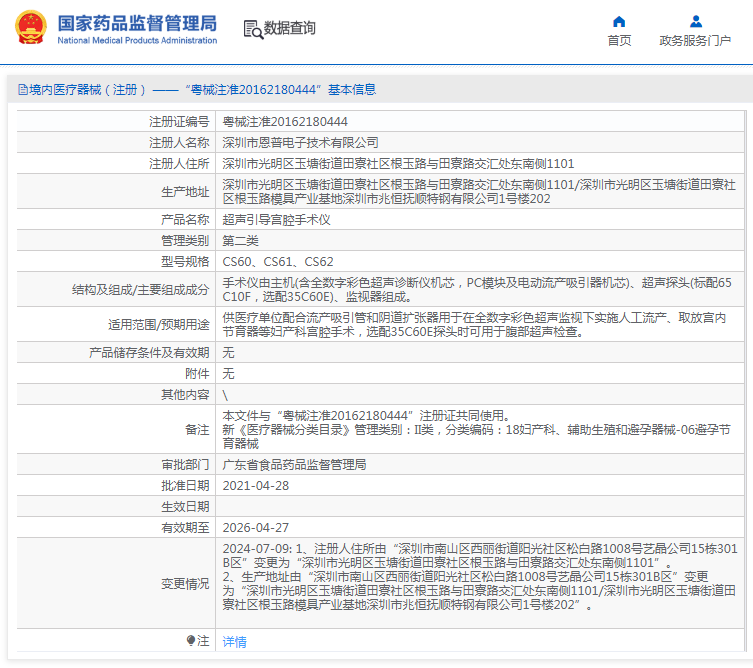This screenshot has width=753, height=668.
Task: Click the 国家药品监督管理局 title
Action: point(137,23)
